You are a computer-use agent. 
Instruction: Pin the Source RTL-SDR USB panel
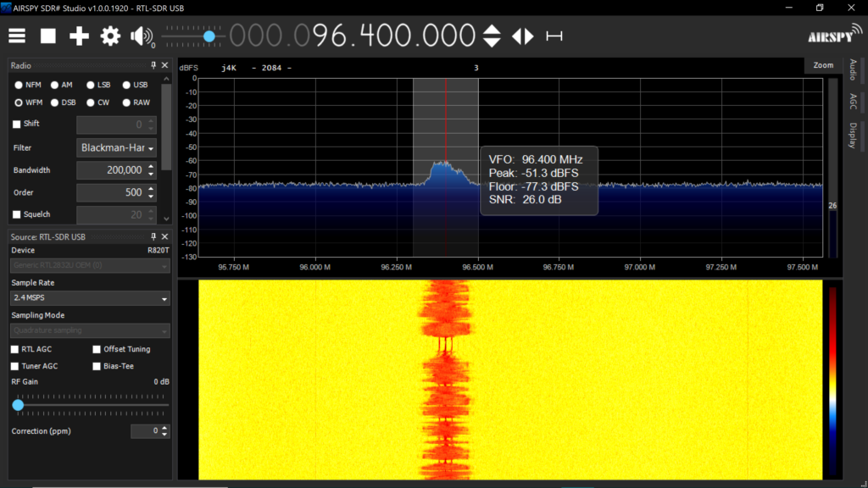click(153, 237)
